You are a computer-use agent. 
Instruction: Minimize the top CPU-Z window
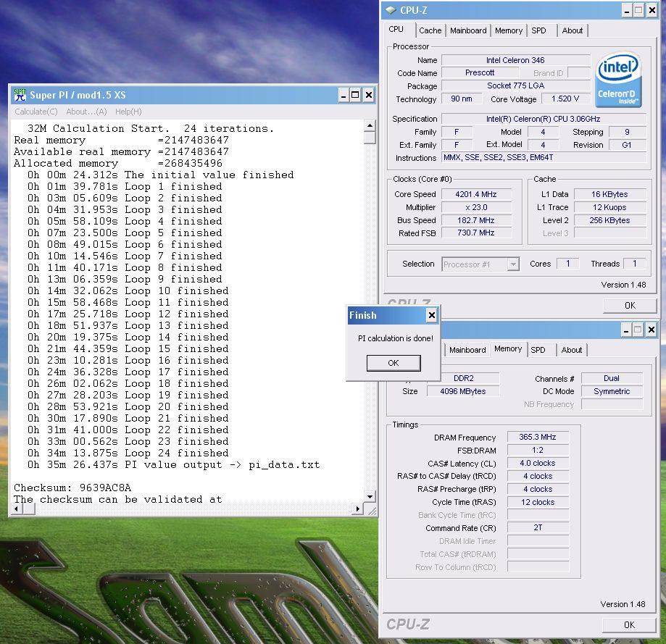click(x=627, y=11)
